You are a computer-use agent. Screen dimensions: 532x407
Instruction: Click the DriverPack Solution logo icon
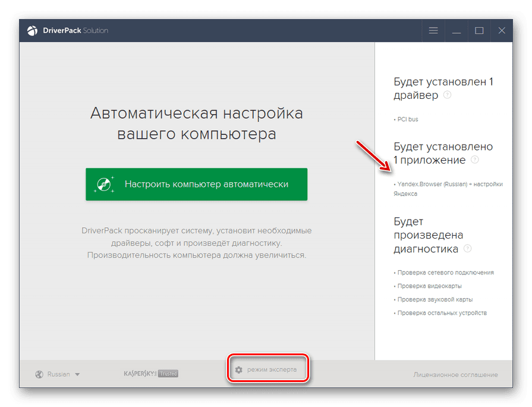tap(33, 30)
